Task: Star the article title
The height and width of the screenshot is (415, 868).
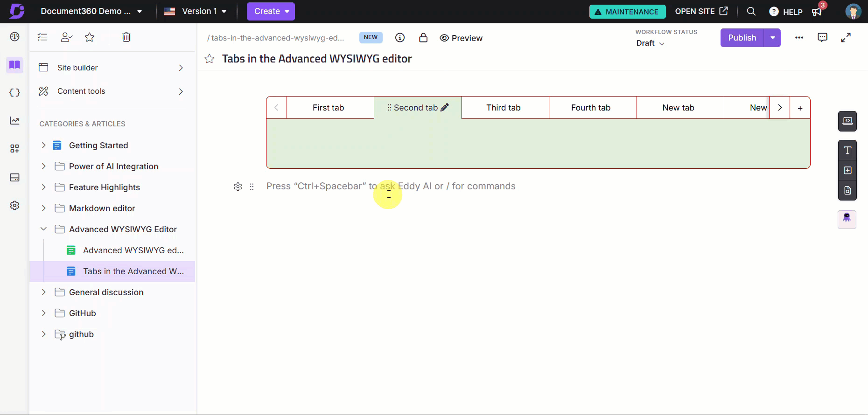Action: (210, 59)
